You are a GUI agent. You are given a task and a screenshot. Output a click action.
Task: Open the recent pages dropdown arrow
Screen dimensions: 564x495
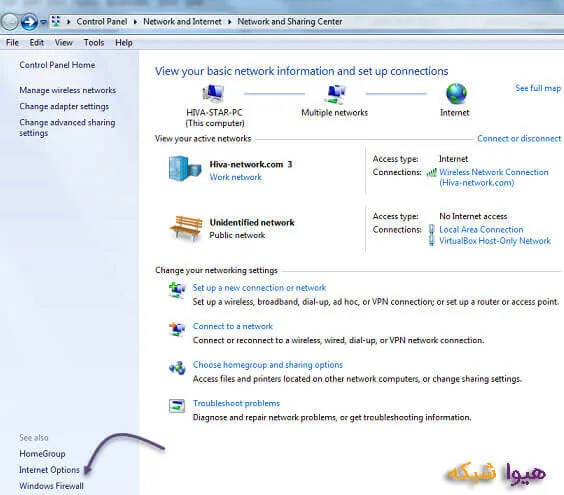coord(43,22)
